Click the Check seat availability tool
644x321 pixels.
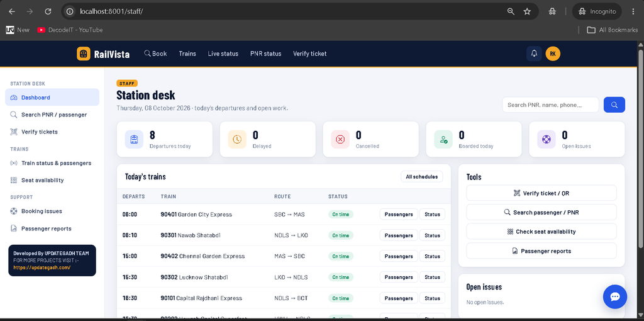tap(541, 232)
